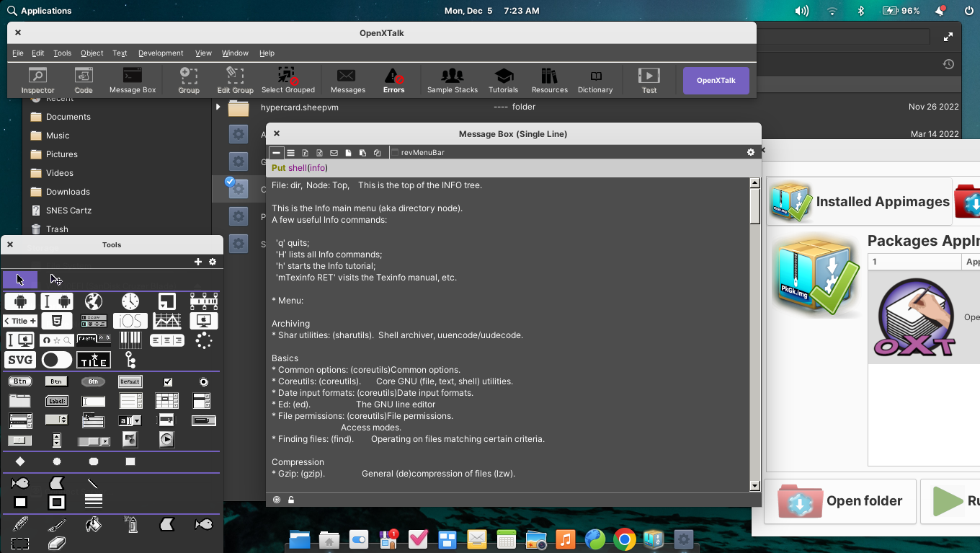Open the Tools menu

[63, 53]
